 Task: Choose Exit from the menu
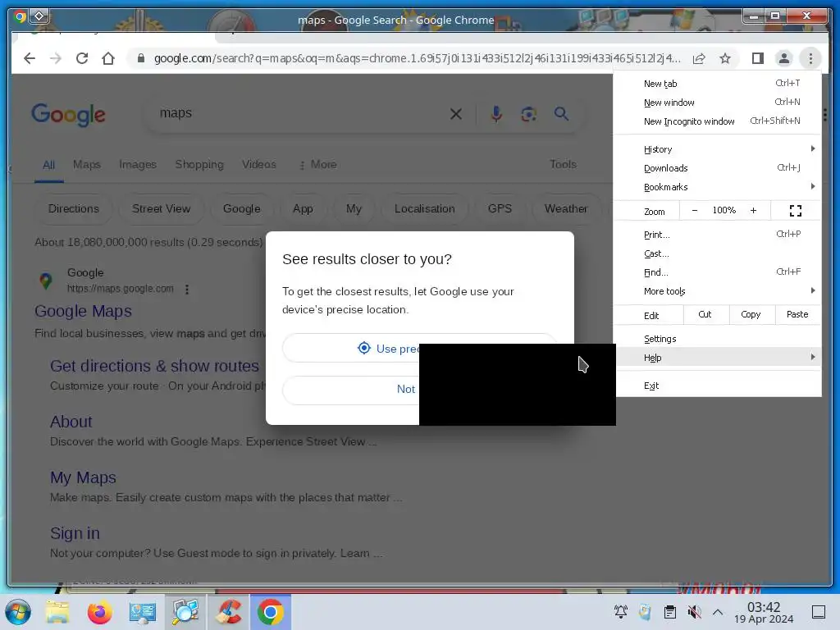[717, 386]
